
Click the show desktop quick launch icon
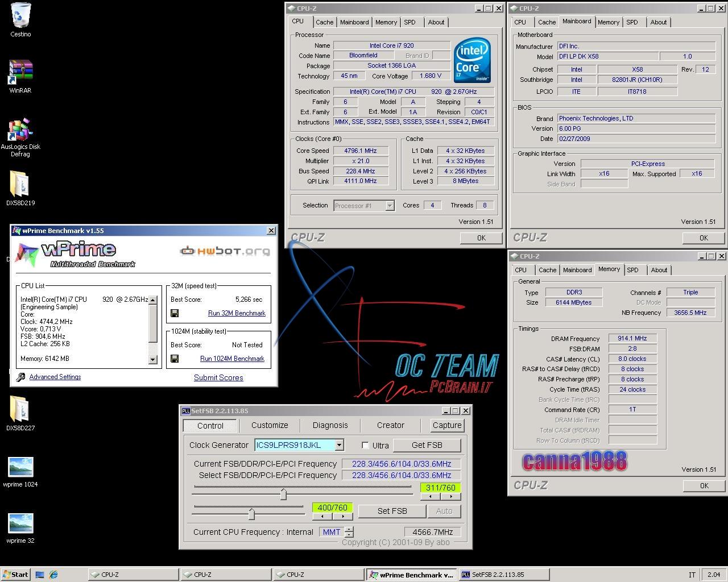click(40, 575)
